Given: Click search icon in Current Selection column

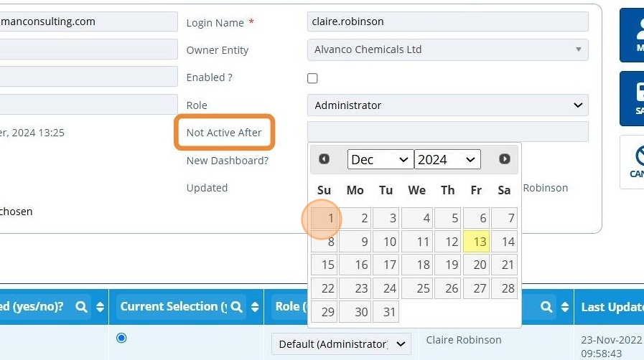Looking at the screenshot, I should [235, 307].
